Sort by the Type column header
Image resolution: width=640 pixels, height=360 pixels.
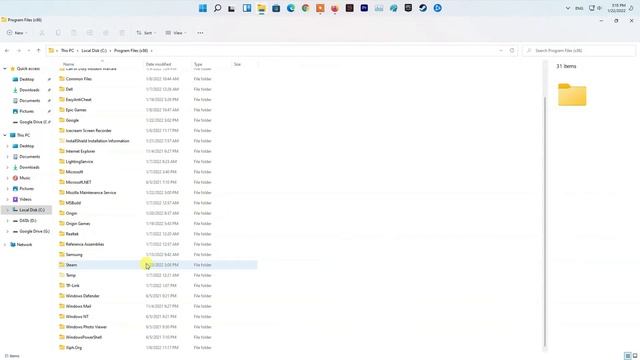pyautogui.click(x=198, y=64)
